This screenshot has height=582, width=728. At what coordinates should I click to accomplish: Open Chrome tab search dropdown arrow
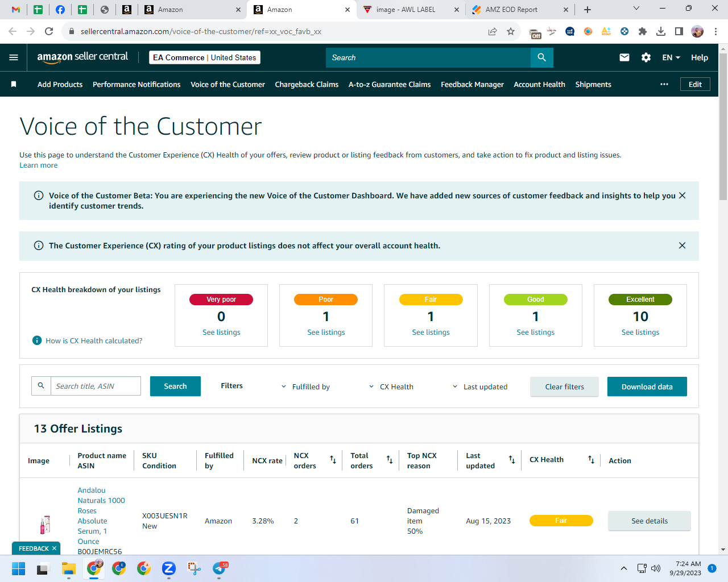636,8
